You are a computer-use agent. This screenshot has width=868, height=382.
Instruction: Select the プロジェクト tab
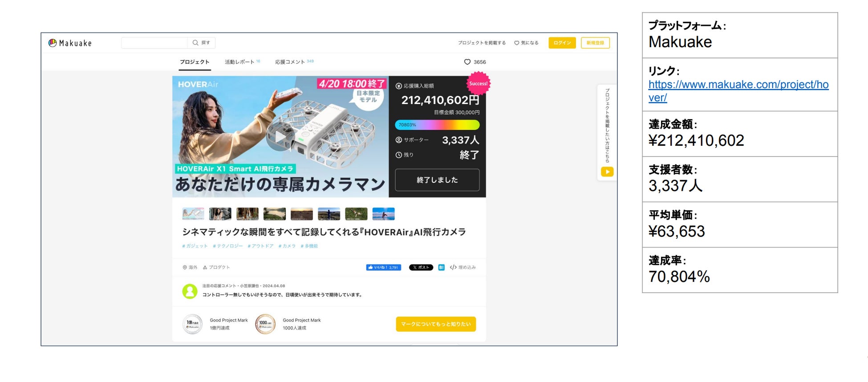[x=195, y=62]
